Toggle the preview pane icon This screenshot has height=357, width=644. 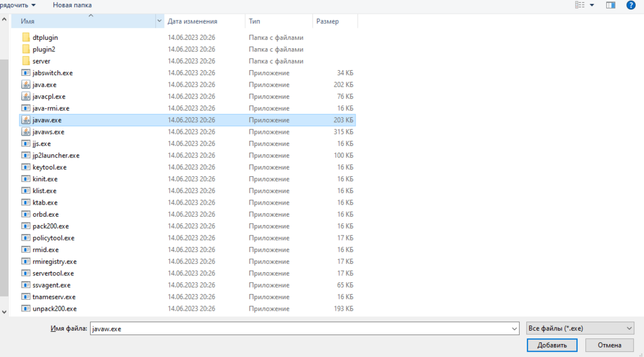pos(611,5)
